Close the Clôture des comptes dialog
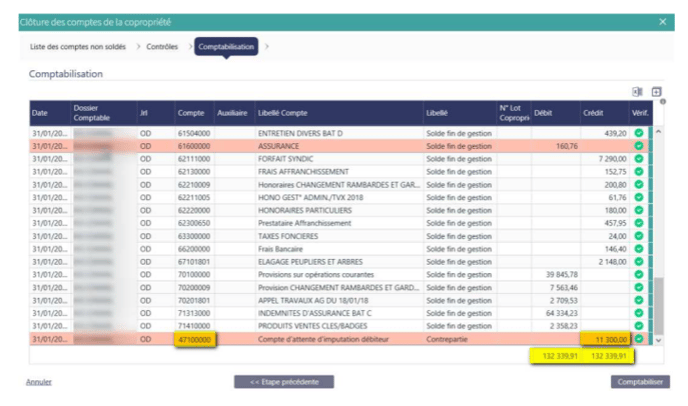The image size is (688, 406). [x=662, y=21]
